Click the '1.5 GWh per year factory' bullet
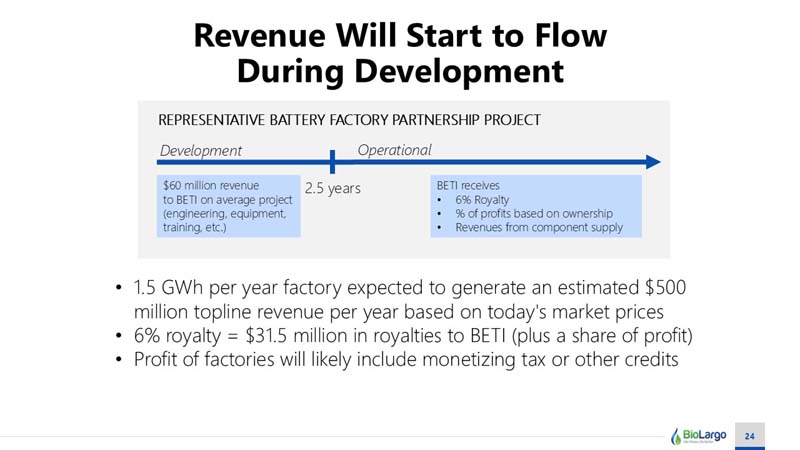 point(409,299)
